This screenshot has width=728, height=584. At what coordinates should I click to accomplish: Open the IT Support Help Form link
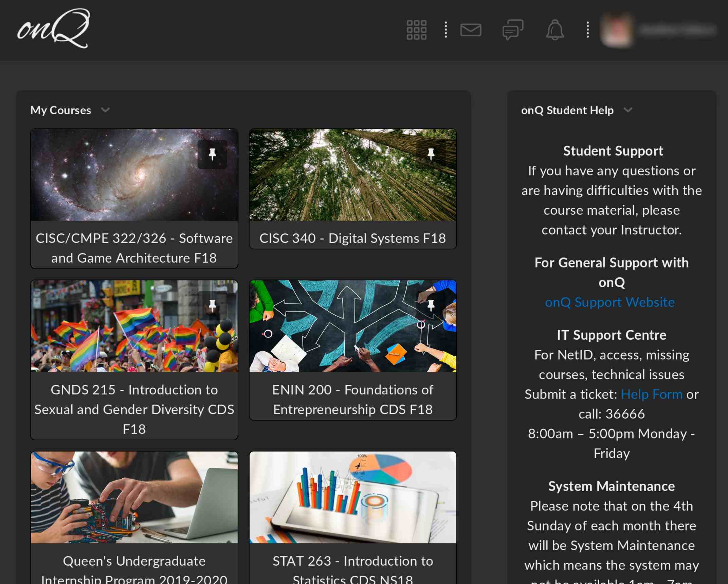pos(652,394)
